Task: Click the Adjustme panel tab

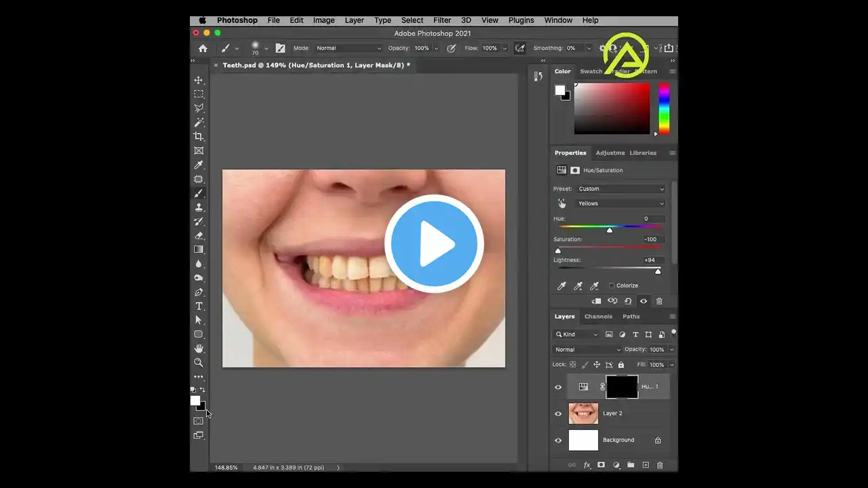Action: click(610, 152)
